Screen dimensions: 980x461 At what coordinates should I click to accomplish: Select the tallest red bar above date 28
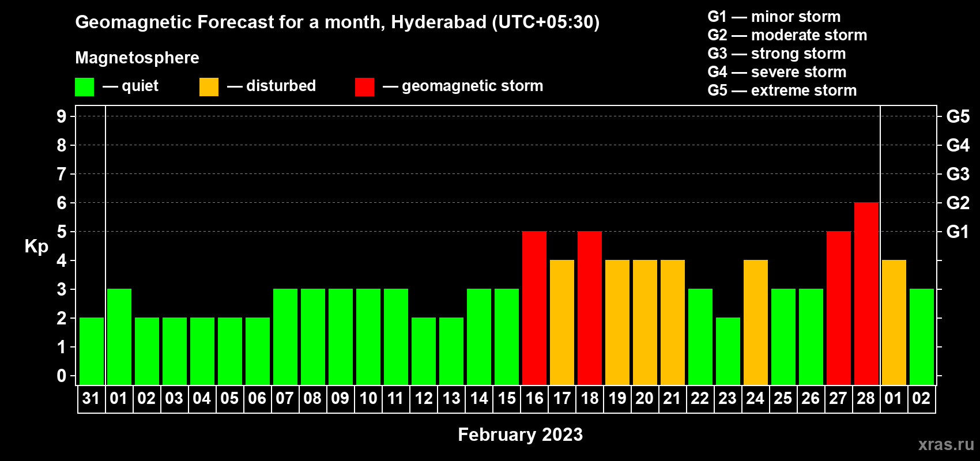866,293
